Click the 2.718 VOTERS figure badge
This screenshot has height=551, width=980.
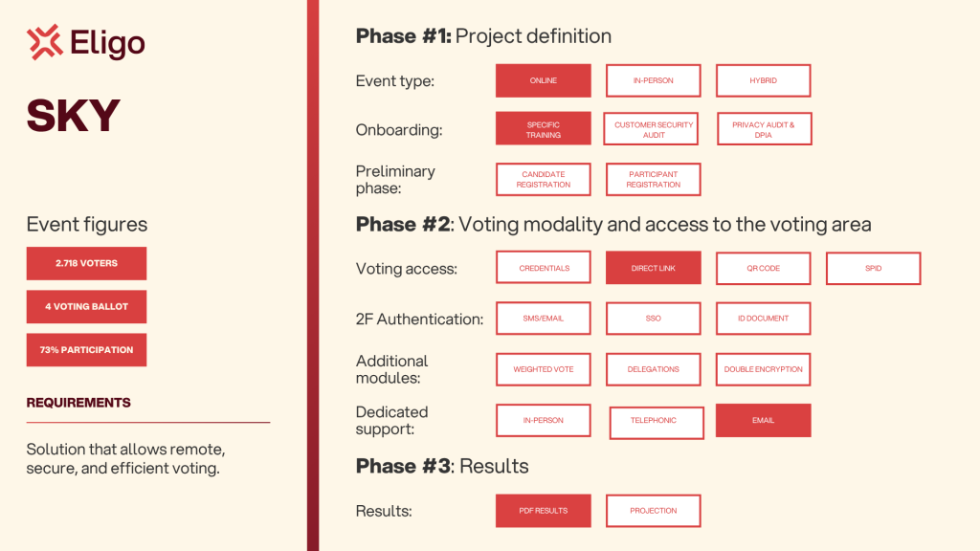(86, 264)
